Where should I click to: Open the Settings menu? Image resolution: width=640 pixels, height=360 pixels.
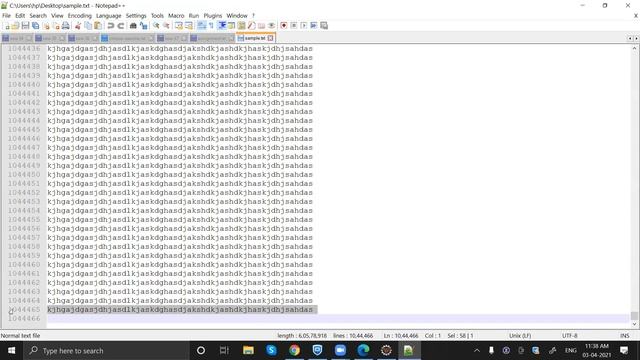pyautogui.click(x=136, y=16)
